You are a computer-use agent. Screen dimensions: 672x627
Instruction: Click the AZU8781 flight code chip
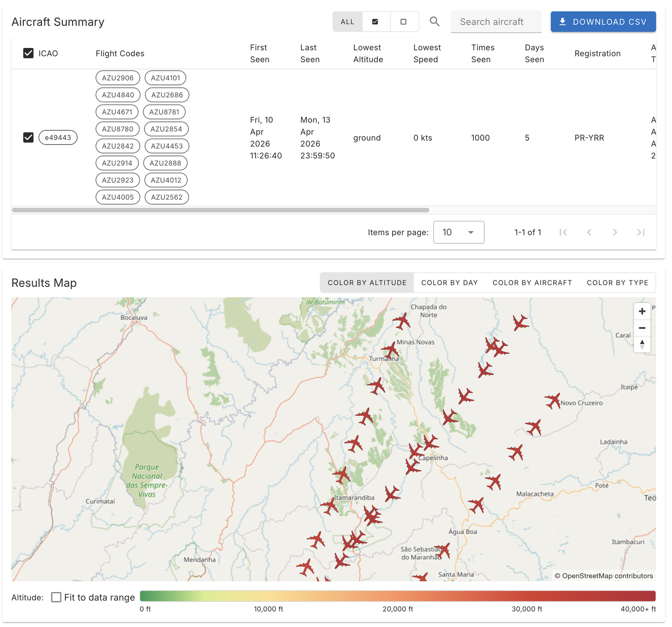164,112
